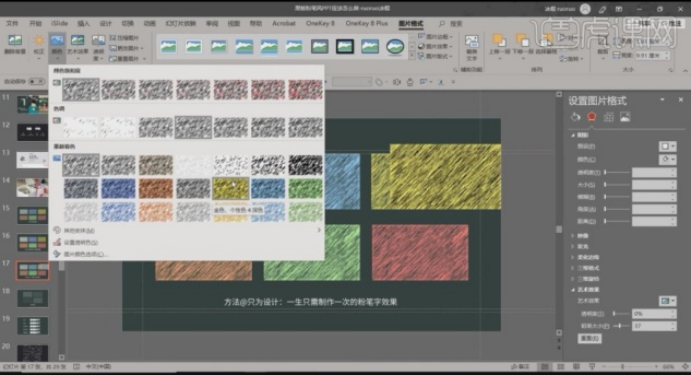The image size is (691, 375).
Task: Select gold accent 4 dark recolor swatch
Action: pos(230,189)
